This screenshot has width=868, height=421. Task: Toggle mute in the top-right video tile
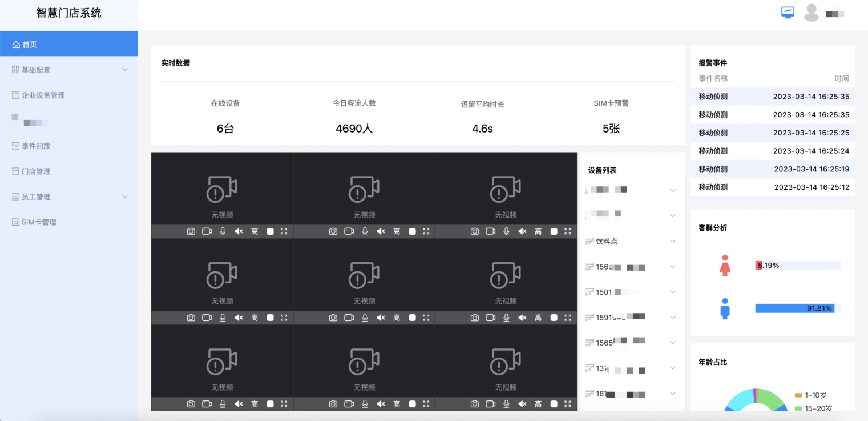pyautogui.click(x=522, y=231)
